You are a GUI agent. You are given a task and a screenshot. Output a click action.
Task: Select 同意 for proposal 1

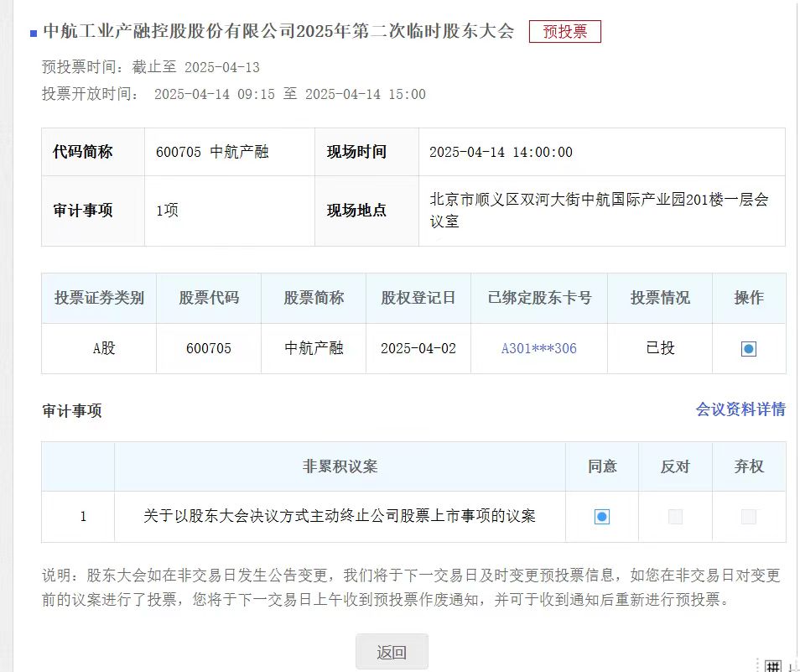[x=601, y=517]
